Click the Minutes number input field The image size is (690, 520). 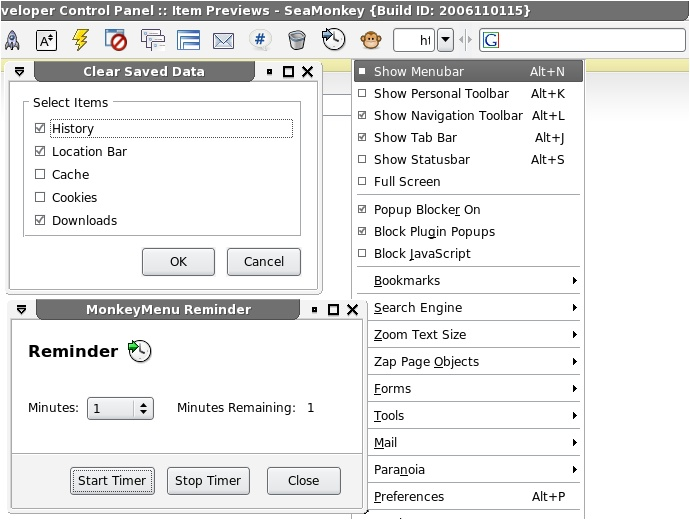click(111, 408)
